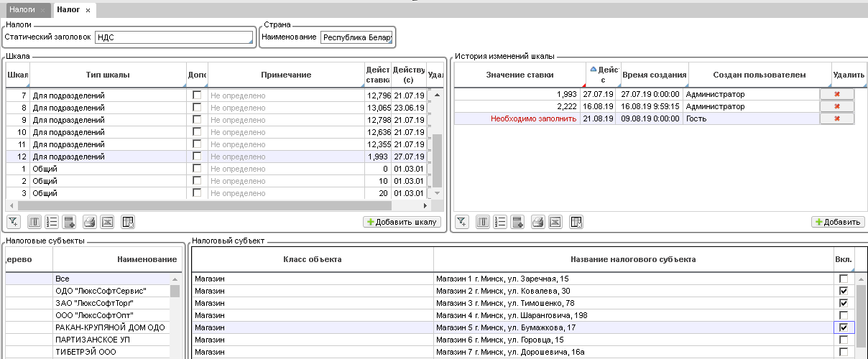Click the print icon under Шкала table
Screen dimensions: 868x359
(89, 222)
